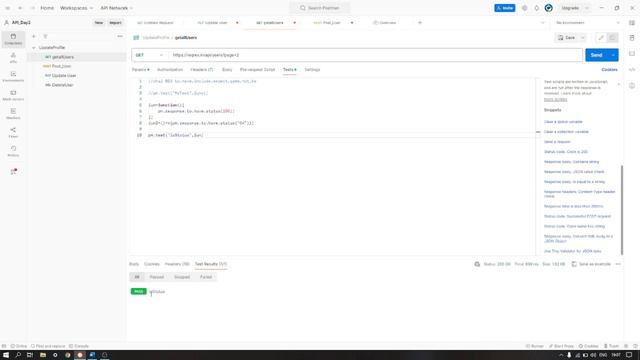Click the New button
This screenshot has height=360, width=640.
click(x=99, y=23)
